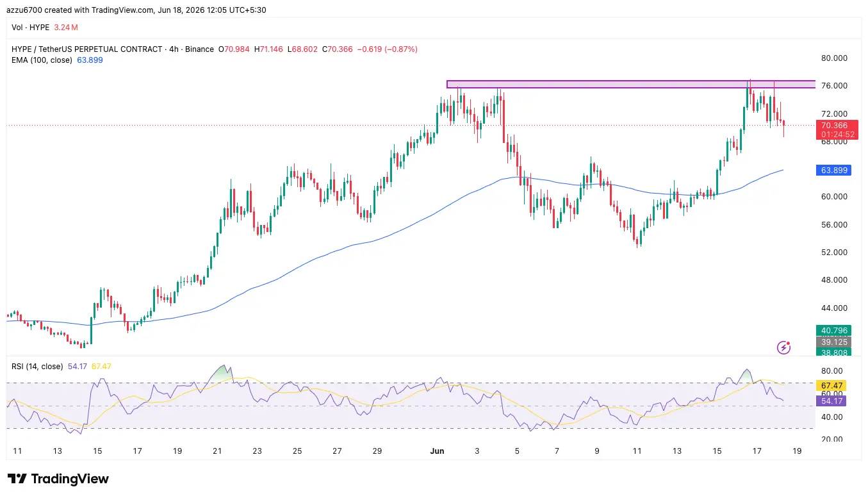868x498 pixels.
Task: Click the RSI (14, close) indicator label
Action: 37,367
